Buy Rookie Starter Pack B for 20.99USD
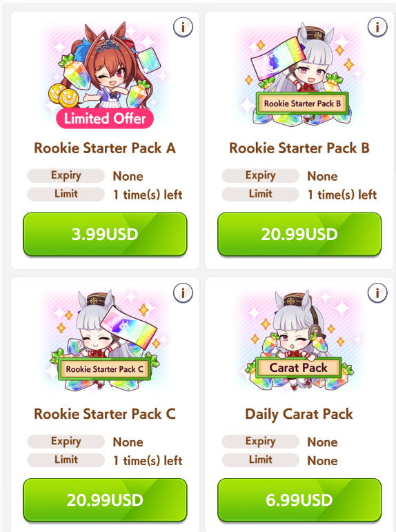The width and height of the screenshot is (396, 532). pos(299,234)
